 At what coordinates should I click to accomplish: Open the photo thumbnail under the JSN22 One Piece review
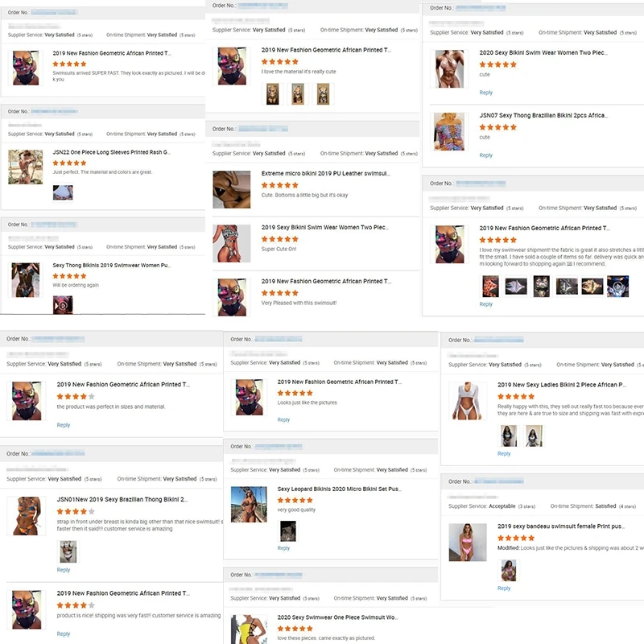click(x=63, y=192)
